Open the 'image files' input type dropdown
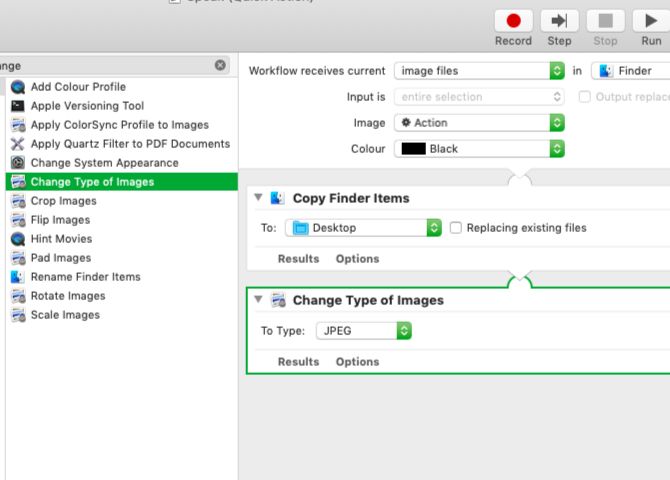This screenshot has width=670, height=480. click(479, 71)
